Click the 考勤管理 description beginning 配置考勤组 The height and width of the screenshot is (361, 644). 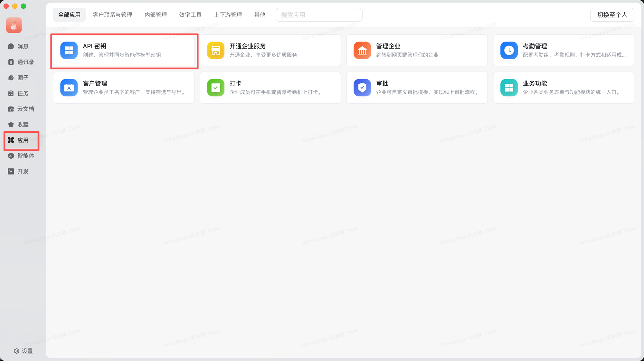(574, 55)
